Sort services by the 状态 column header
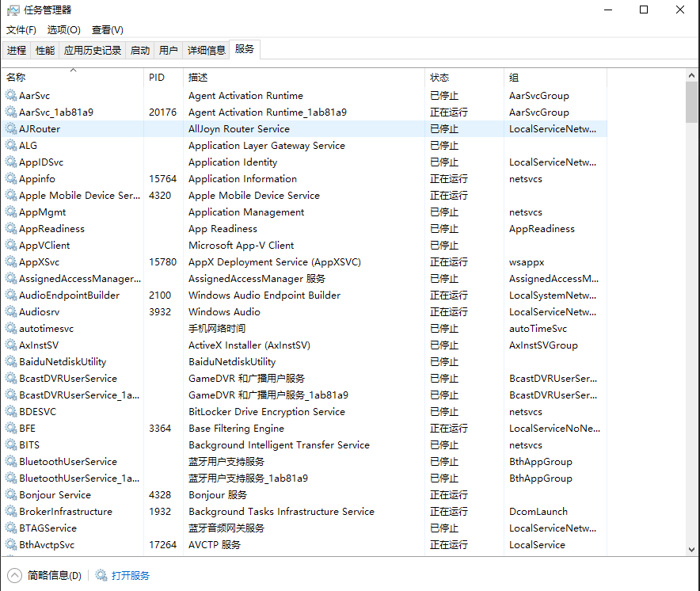The image size is (700, 591). (x=439, y=78)
